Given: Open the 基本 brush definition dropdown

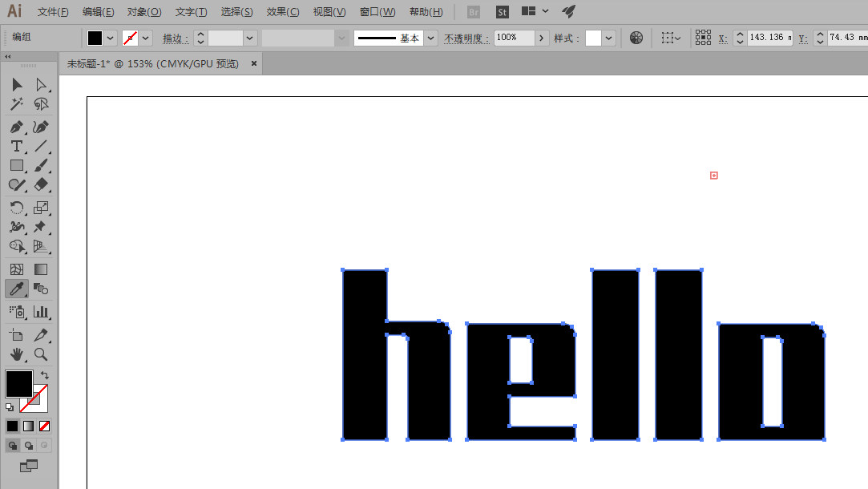Looking at the screenshot, I should pyautogui.click(x=430, y=38).
